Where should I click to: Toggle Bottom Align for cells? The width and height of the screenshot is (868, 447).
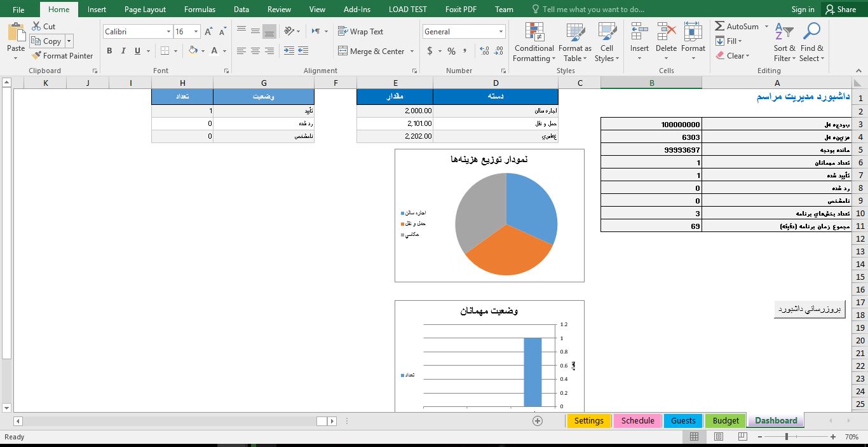[269, 31]
